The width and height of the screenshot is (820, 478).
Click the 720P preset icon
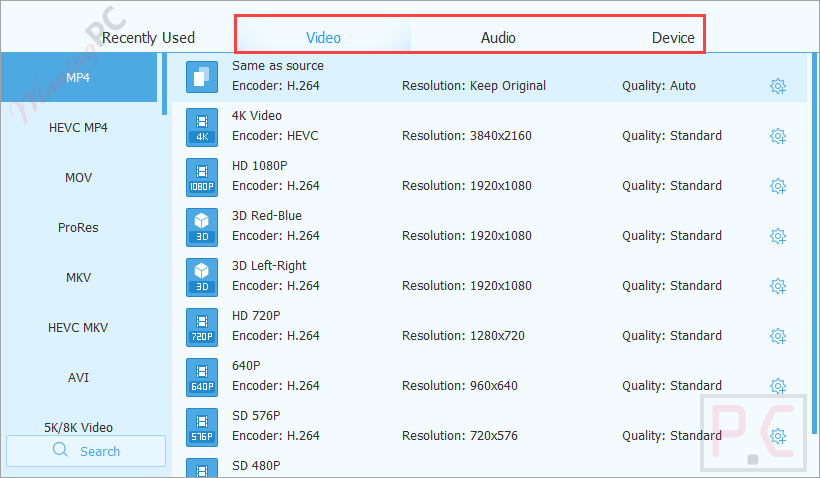(x=202, y=327)
